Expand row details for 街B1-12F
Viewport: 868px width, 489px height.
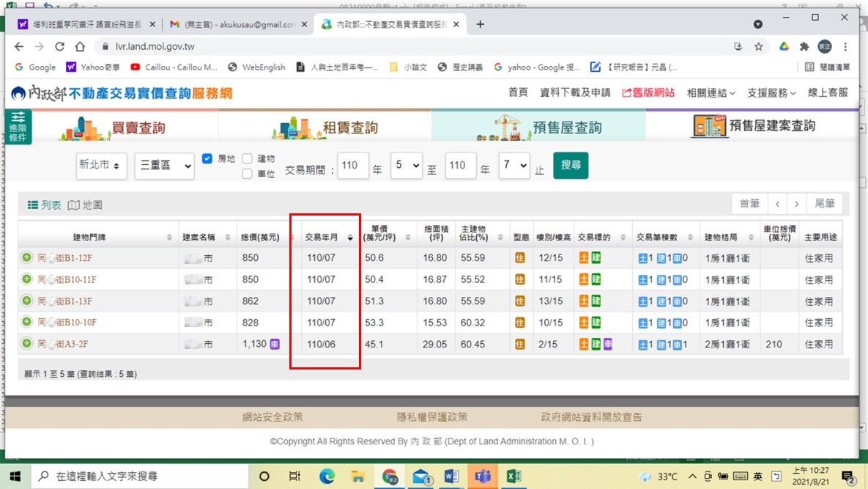coord(26,257)
